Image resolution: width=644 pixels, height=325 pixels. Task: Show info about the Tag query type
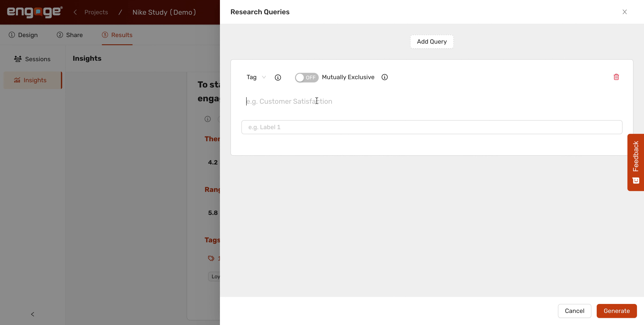[x=278, y=78]
